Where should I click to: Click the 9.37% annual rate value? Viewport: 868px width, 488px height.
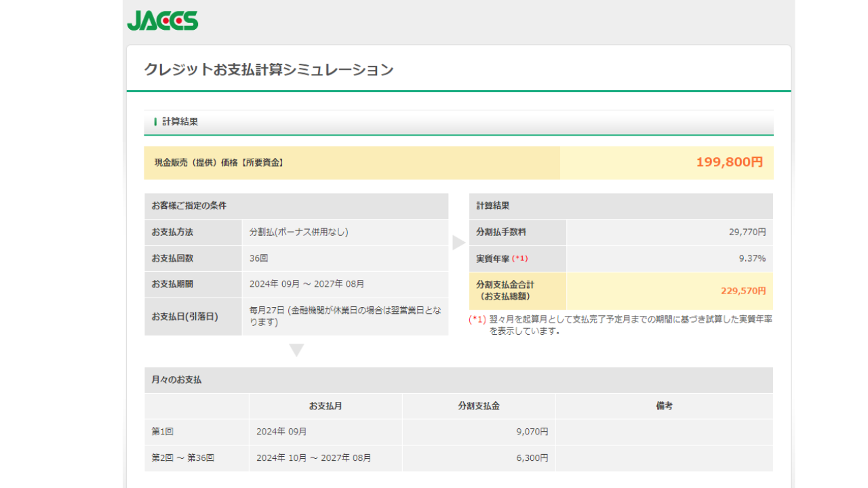(x=752, y=258)
